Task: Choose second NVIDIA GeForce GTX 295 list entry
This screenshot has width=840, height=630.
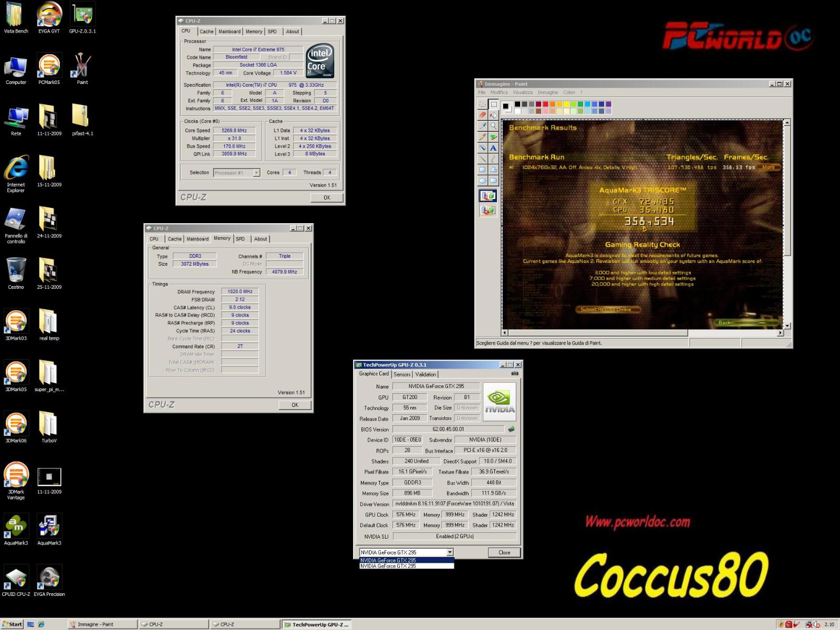Action: (406, 566)
